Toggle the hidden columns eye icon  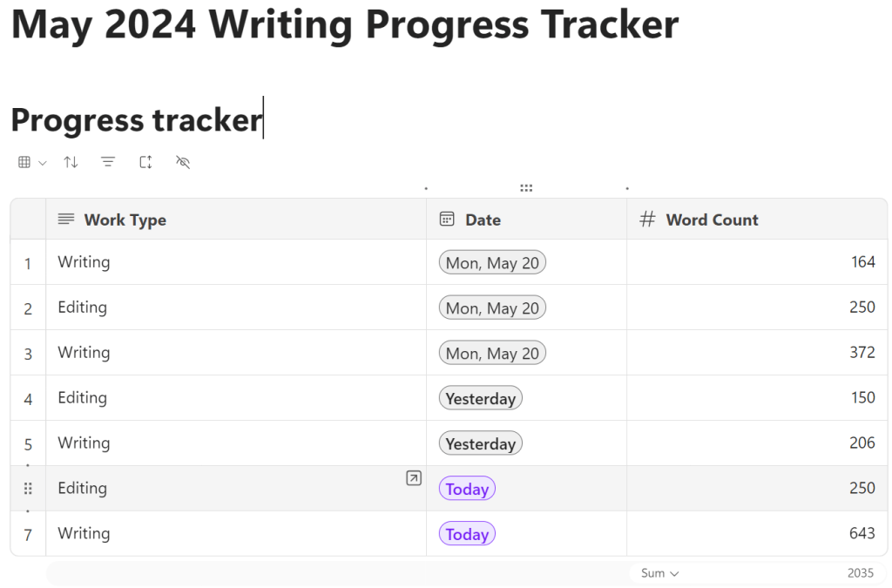[x=183, y=162]
